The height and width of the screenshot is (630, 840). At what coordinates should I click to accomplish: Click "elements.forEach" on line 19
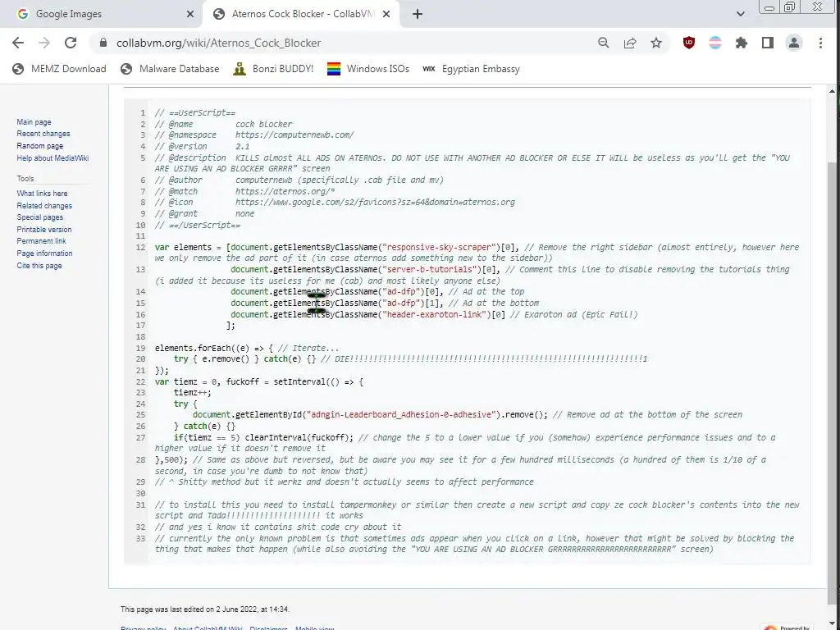click(193, 348)
